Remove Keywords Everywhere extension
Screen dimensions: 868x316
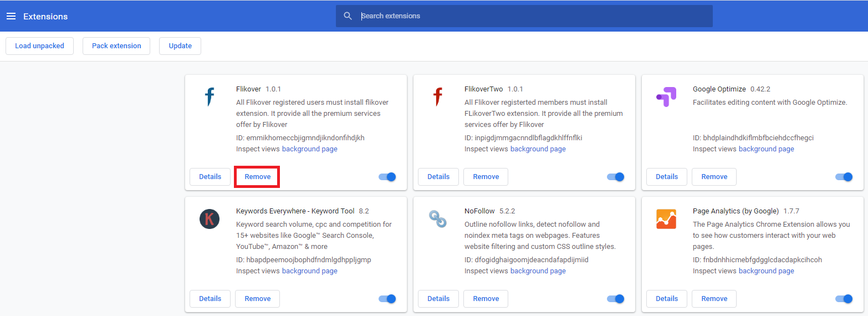click(258, 299)
